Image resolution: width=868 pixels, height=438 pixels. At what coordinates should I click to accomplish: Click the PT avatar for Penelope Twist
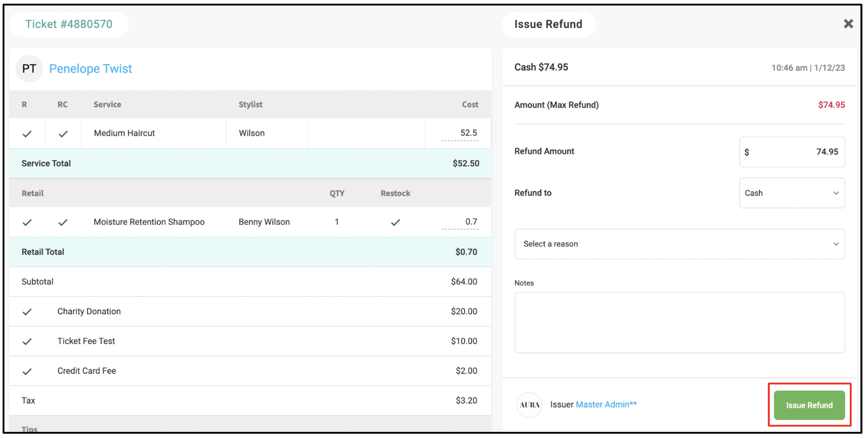point(29,69)
